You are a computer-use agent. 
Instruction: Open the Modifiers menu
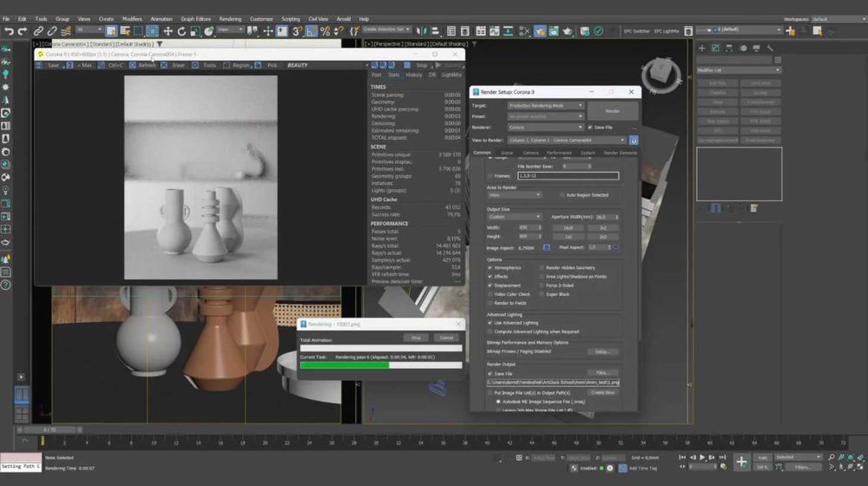point(132,19)
